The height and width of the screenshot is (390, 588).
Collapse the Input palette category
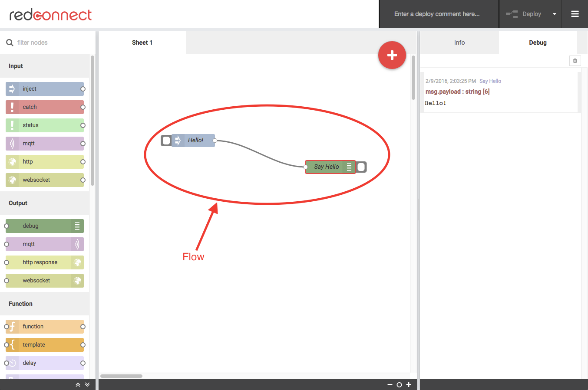point(45,66)
